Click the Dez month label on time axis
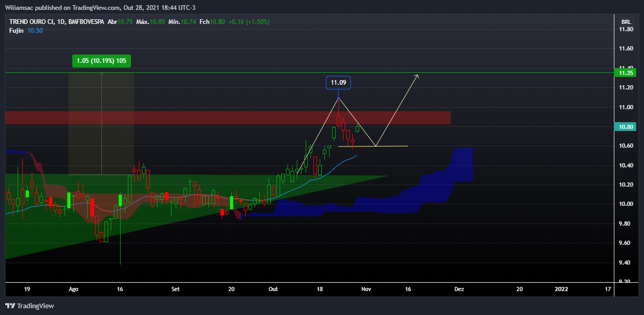 (x=459, y=288)
